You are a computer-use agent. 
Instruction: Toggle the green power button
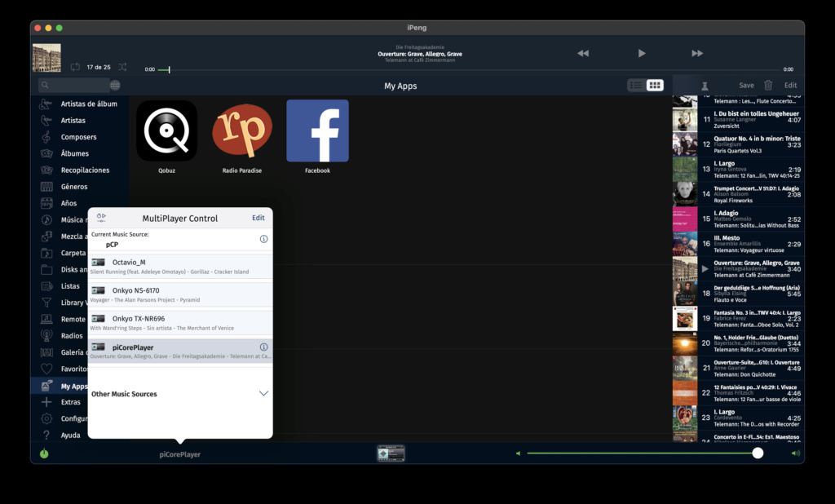coord(44,454)
